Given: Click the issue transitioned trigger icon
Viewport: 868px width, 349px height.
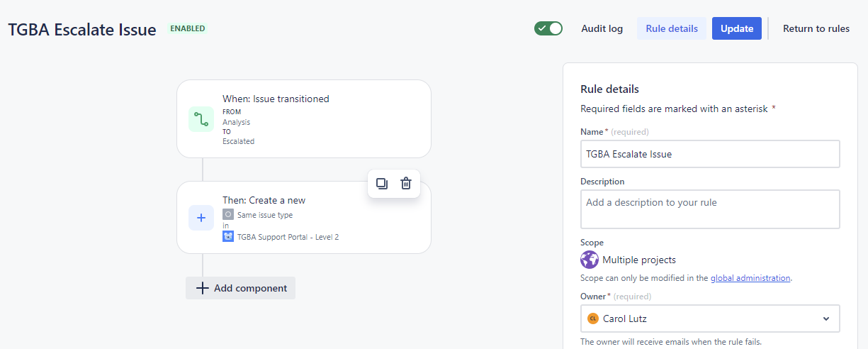Looking at the screenshot, I should (x=201, y=118).
